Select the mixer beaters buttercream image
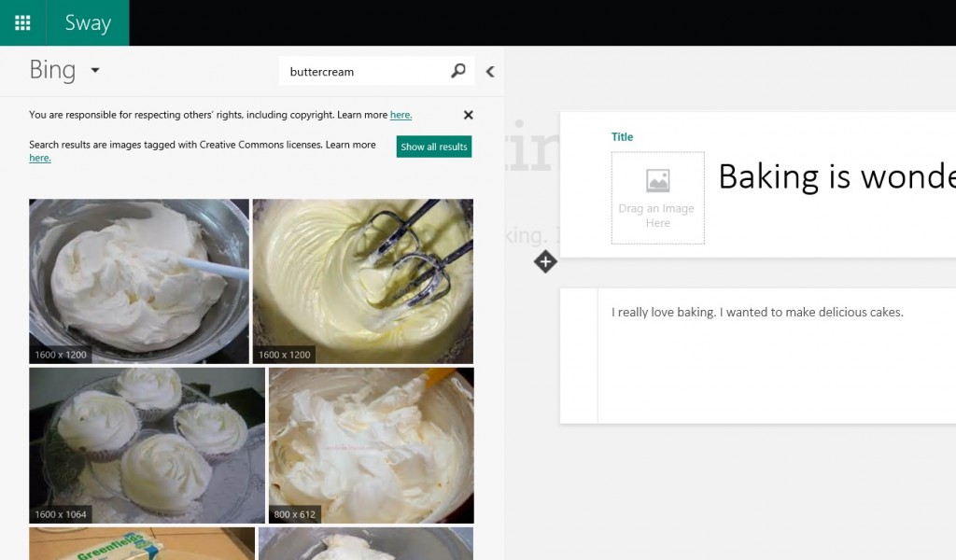Screen dimensions: 956x560 click(362, 281)
